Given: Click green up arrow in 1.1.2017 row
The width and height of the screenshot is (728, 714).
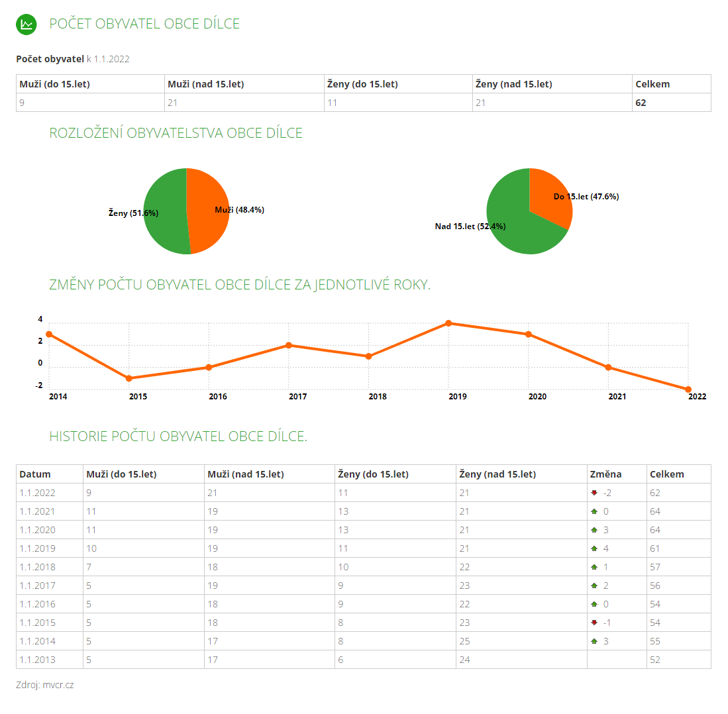Looking at the screenshot, I should 594,586.
